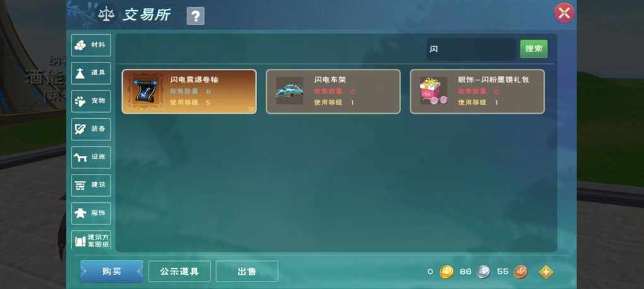Open the 公示道具 tab
The image size is (644, 289).
(179, 271)
